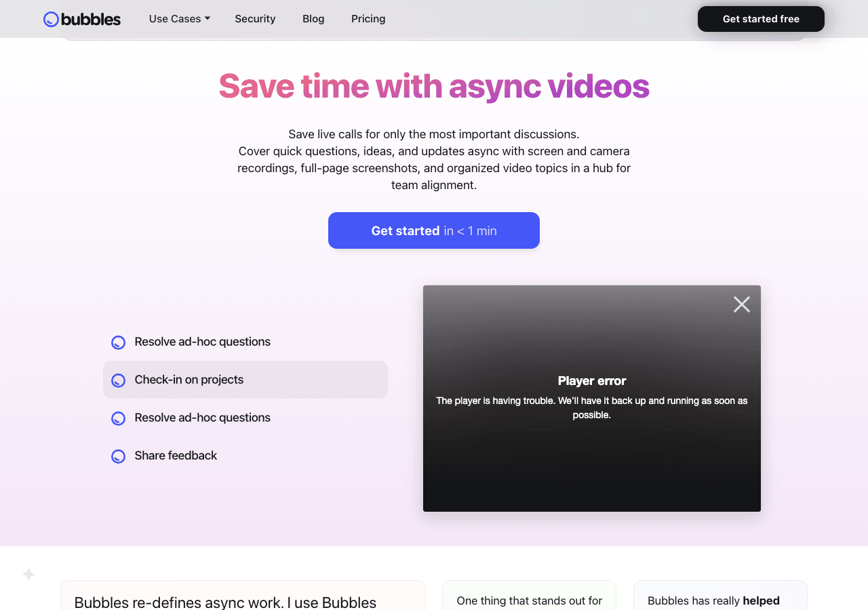The image size is (868, 610).
Task: Click the Get started free button
Action: pos(761,19)
